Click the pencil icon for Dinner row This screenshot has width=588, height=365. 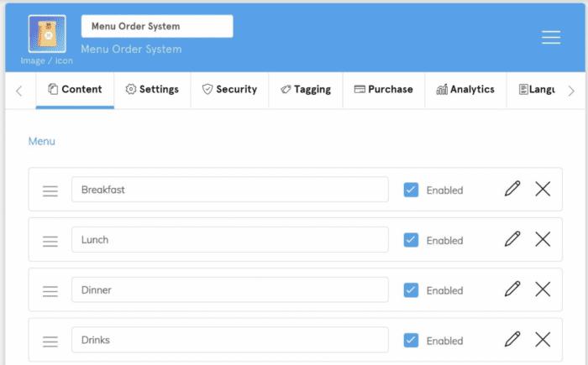[512, 289]
